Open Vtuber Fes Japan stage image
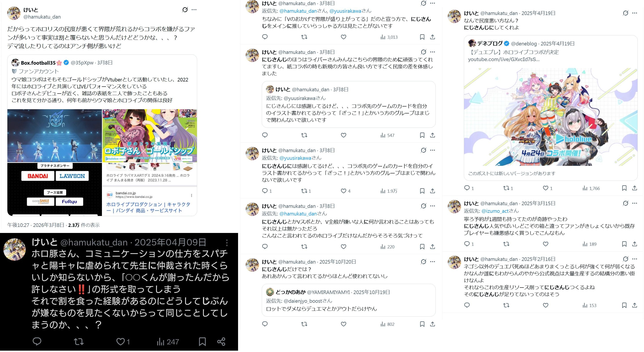Screen dimensions: 644x352 tap(55, 136)
